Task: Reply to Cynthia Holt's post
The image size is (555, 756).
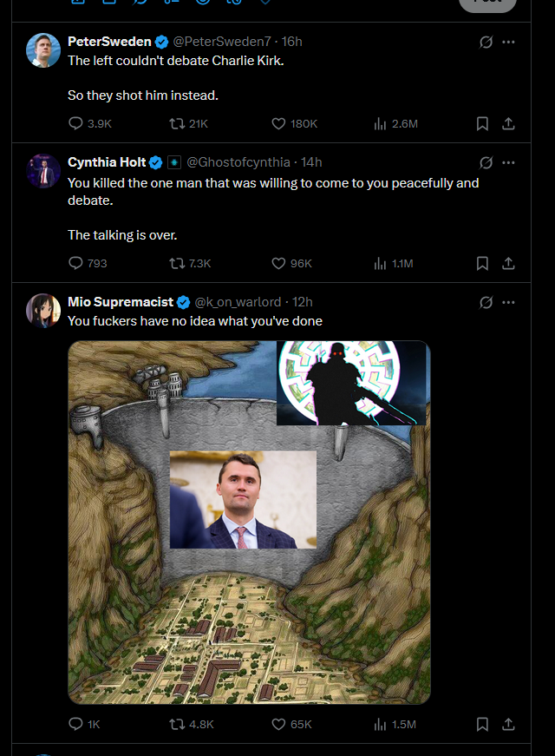Action: tap(75, 263)
